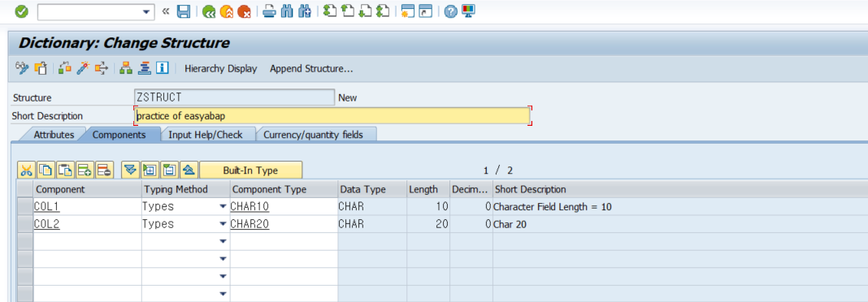
Task: Click the green Back icon
Action: (x=209, y=11)
